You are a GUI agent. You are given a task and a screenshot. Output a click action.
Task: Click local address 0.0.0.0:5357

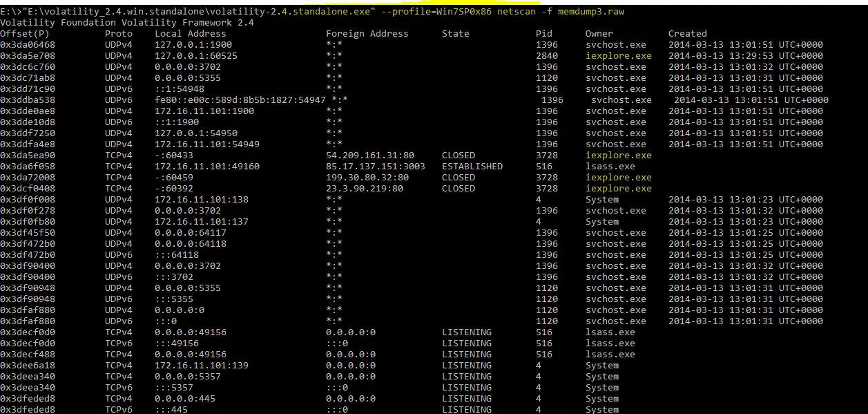pyautogui.click(x=188, y=376)
